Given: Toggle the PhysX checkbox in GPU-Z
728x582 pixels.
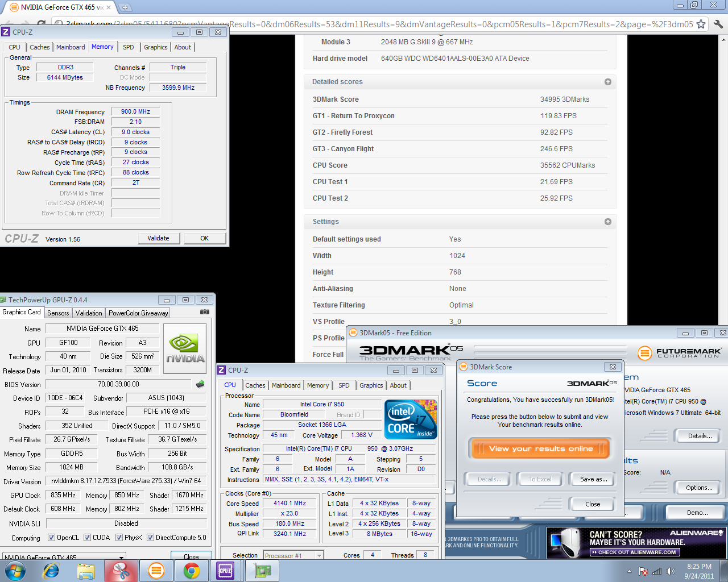Looking at the screenshot, I should click(119, 538).
